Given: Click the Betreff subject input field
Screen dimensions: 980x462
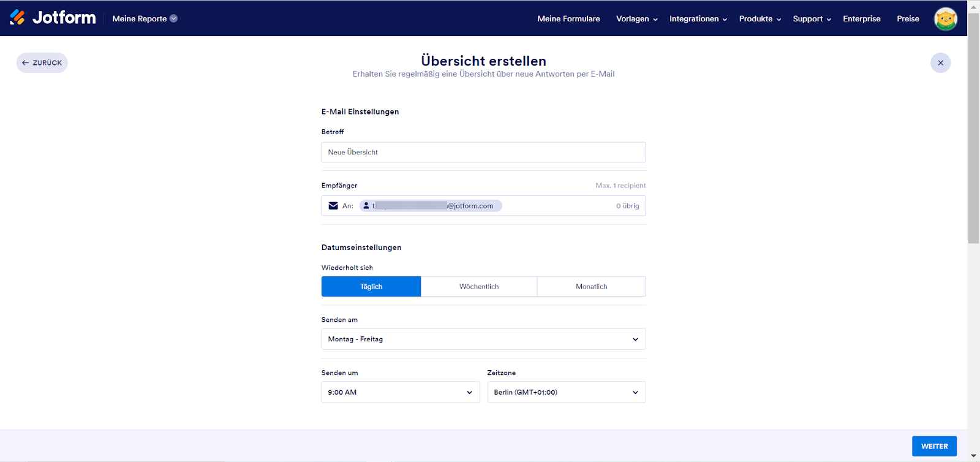Looking at the screenshot, I should point(483,153).
